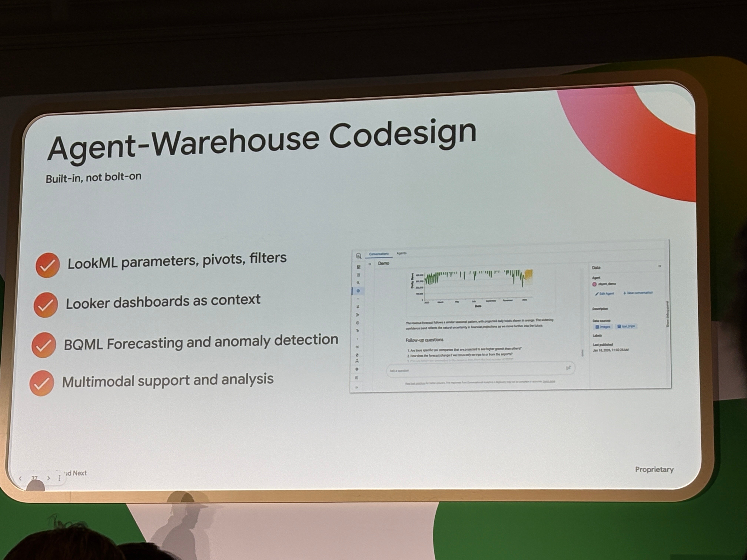Switch to the Agents tab
Screen dimensions: 747x560
[x=401, y=253]
